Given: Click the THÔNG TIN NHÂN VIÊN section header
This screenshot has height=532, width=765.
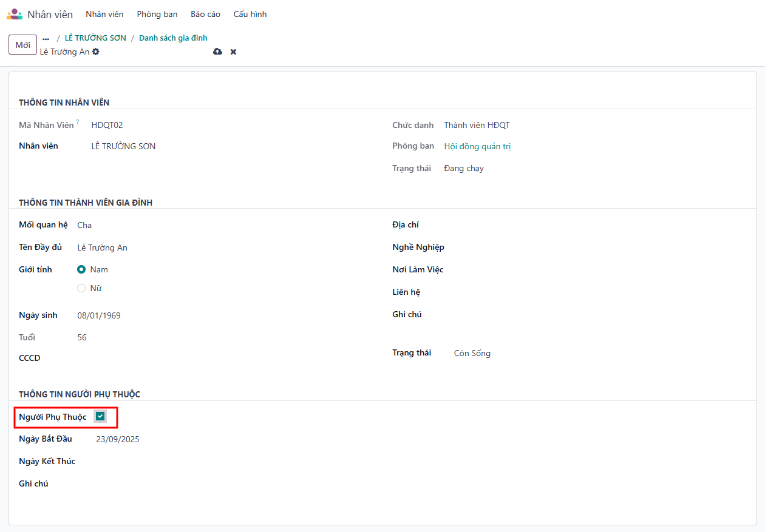Looking at the screenshot, I should pos(64,103).
